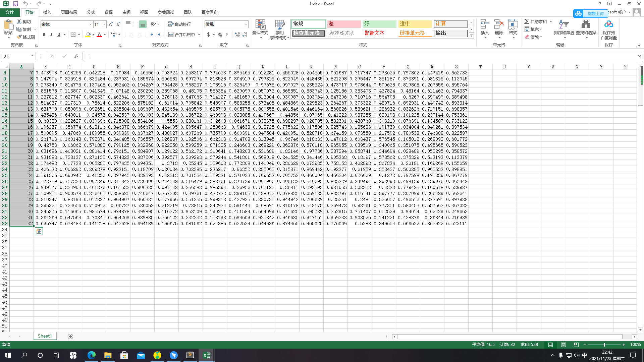Click the Borders icon in Font group
The height and width of the screenshot is (362, 644).
(x=73, y=35)
